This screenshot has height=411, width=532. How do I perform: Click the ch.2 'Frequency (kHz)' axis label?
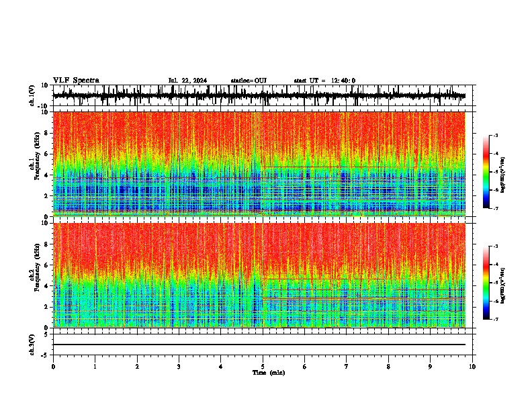pos(37,267)
